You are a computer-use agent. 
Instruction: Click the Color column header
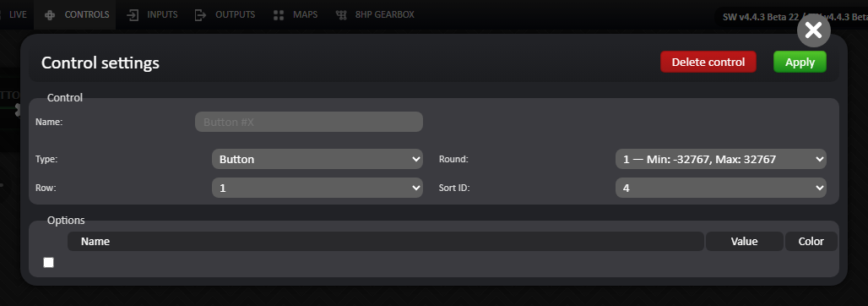pos(811,241)
